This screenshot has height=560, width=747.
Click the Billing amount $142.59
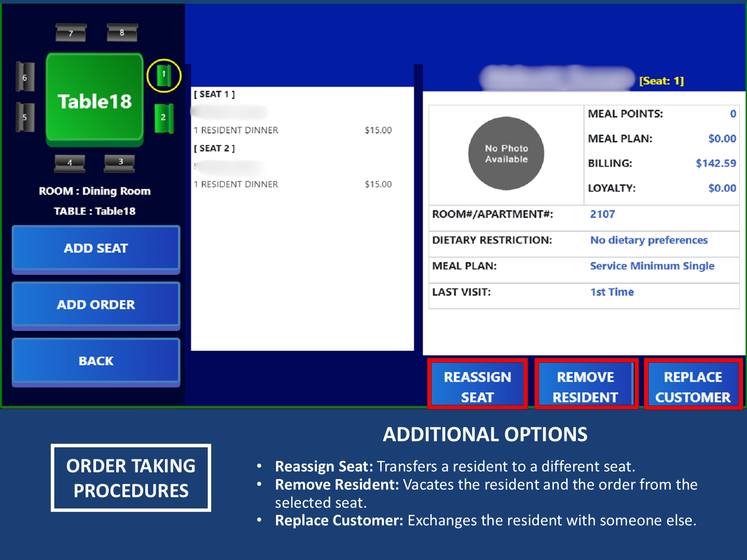coord(715,163)
